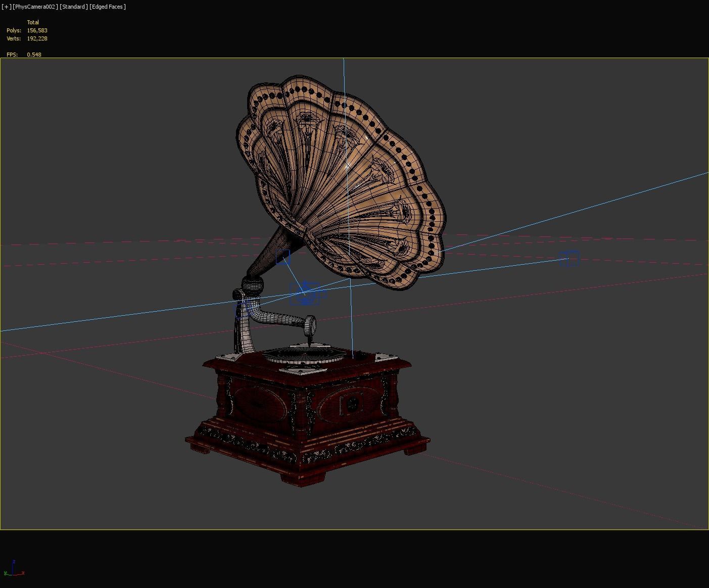Viewport: 709px width, 588px height.
Task: Click the Polys: label
Action: coord(14,30)
